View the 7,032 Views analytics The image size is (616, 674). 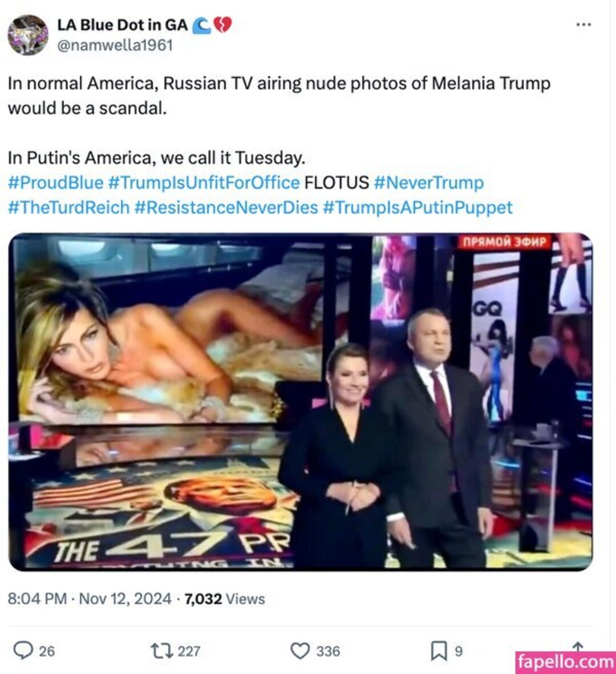224,599
